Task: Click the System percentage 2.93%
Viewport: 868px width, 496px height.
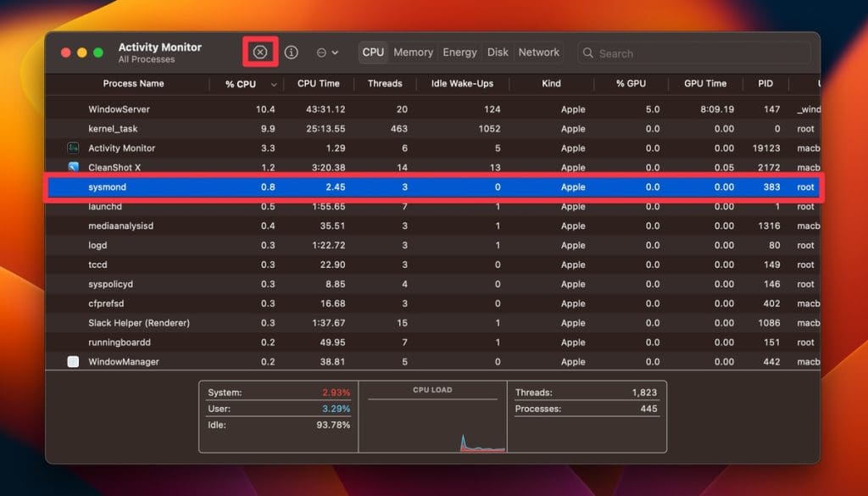Action: [336, 393]
